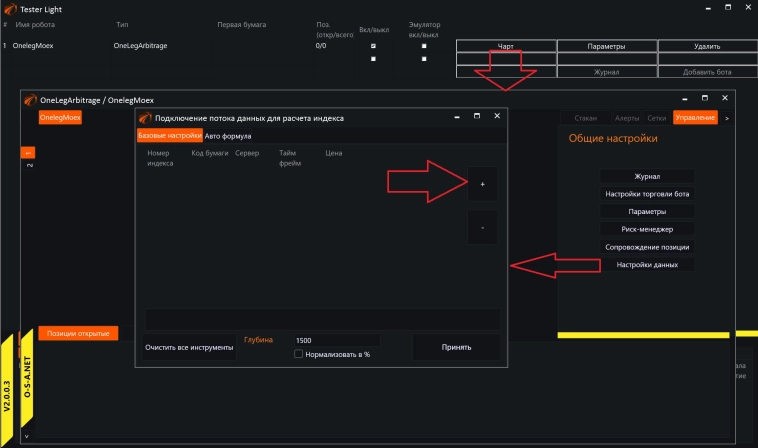758x448 pixels.
Task: Open the Сетки tab
Action: (657, 118)
